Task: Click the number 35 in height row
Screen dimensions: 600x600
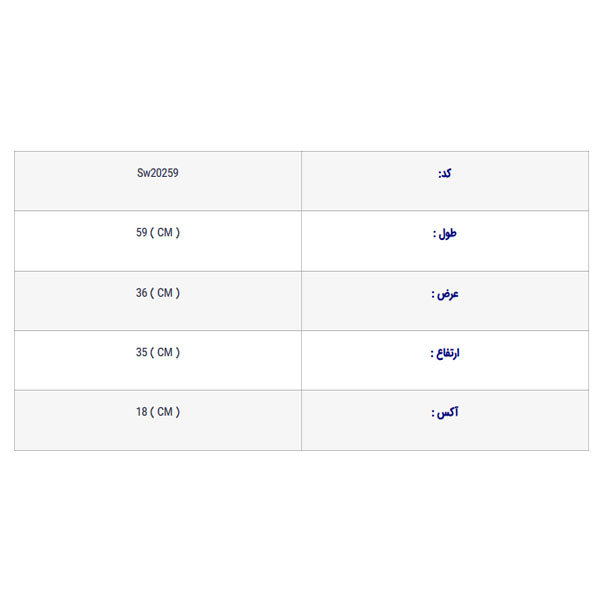Action: (142, 353)
